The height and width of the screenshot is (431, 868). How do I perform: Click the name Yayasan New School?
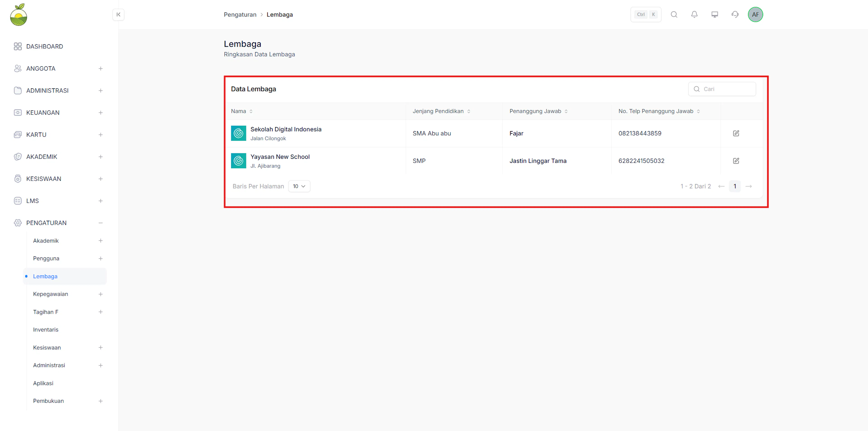click(280, 157)
